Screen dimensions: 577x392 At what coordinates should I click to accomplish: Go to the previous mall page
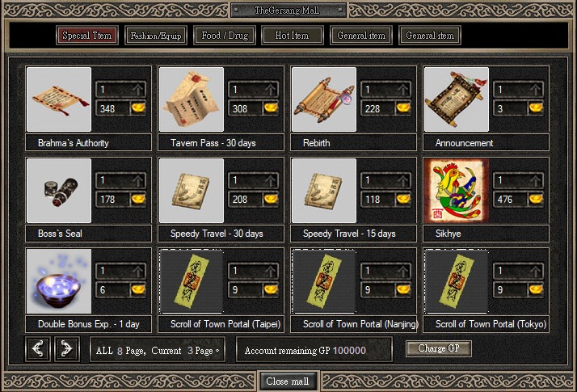tap(38, 348)
